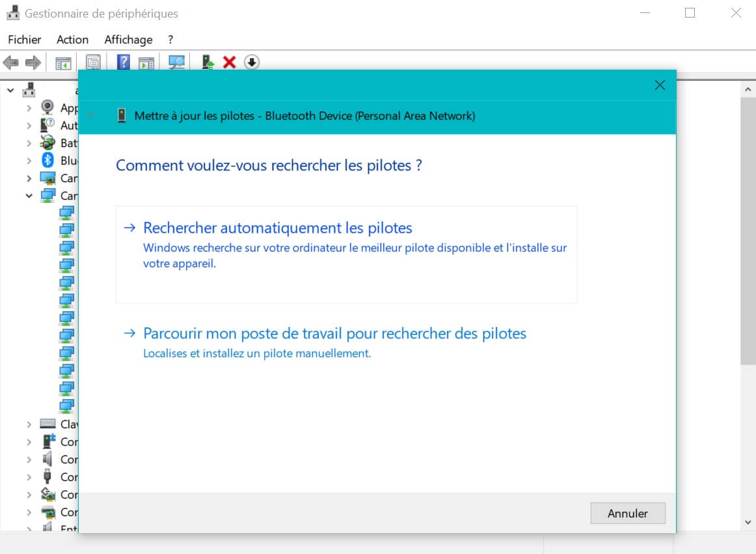Open the Action menu
Screen dimensions: 756x554
73,40
